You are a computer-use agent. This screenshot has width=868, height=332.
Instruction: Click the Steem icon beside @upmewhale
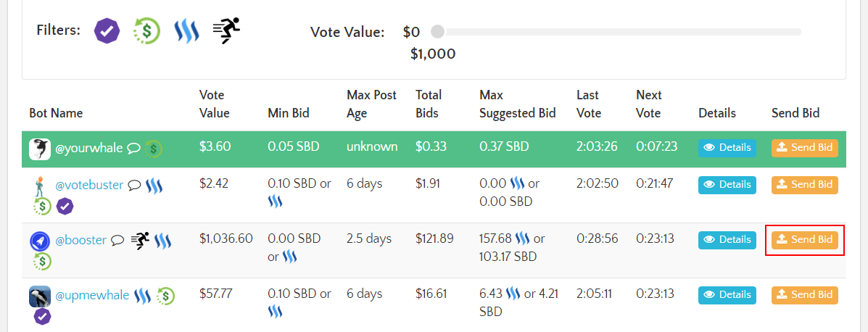point(143,296)
